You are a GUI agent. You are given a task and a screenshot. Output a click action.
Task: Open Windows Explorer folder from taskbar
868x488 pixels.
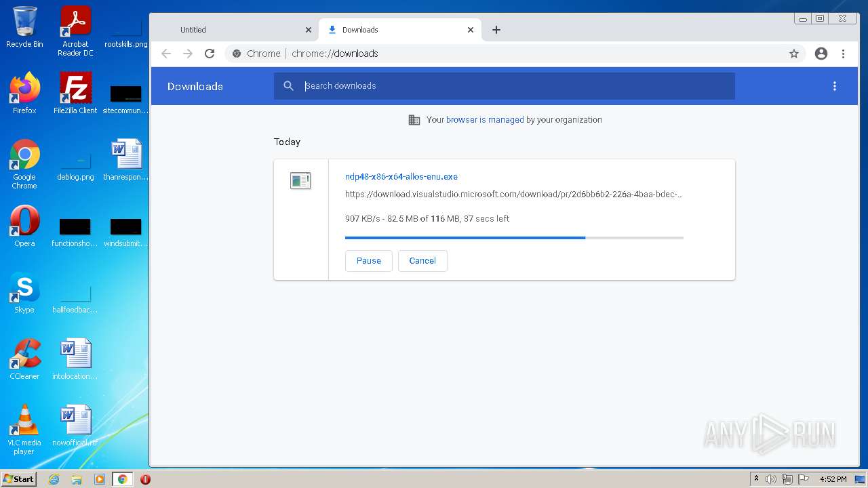coord(77,479)
